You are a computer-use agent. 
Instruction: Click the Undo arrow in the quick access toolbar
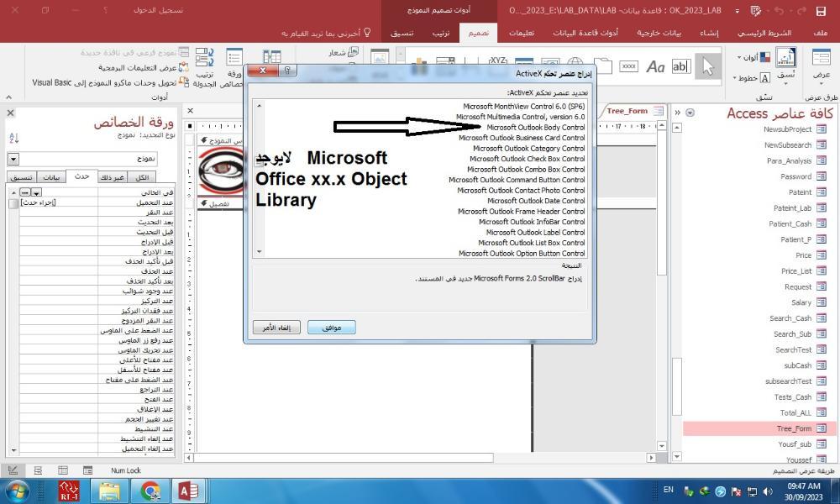779,11
